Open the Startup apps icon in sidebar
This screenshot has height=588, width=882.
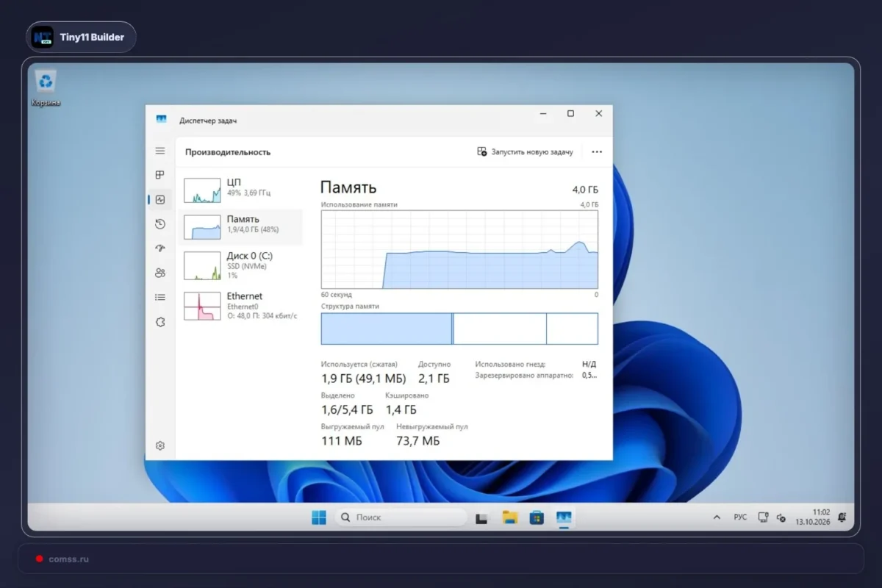point(160,248)
